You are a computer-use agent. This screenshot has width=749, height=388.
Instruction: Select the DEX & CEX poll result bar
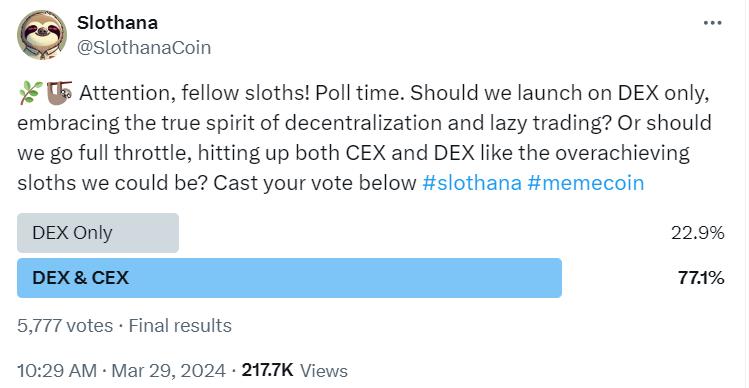(x=289, y=278)
